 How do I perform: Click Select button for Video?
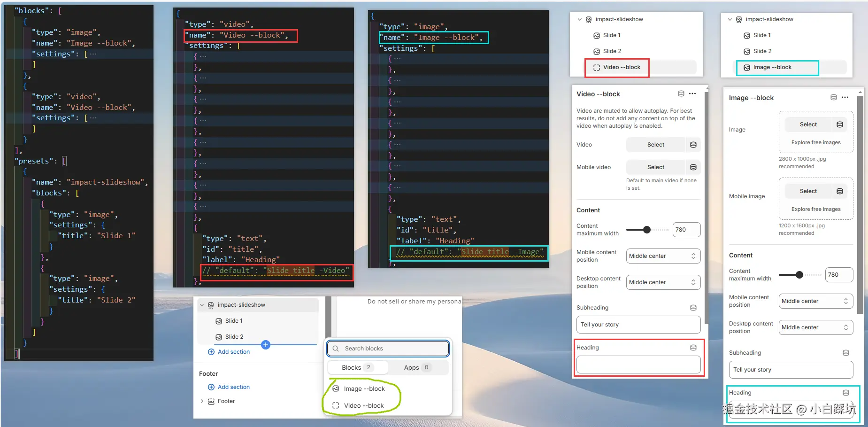point(656,145)
